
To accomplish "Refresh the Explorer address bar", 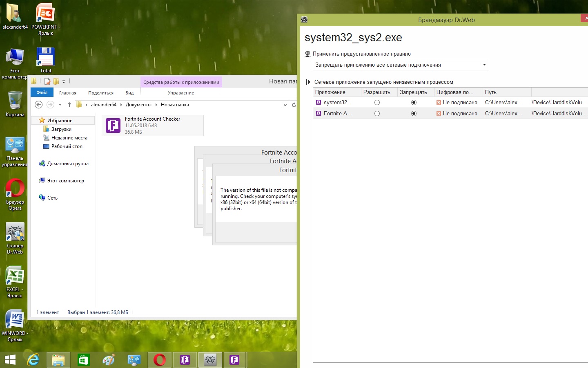I will pyautogui.click(x=294, y=105).
